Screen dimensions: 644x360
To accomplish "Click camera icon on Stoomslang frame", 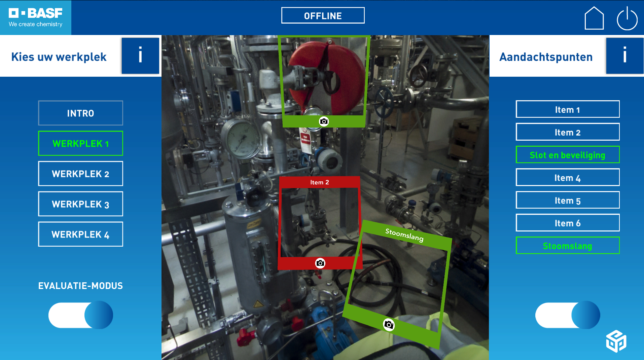I will click(389, 325).
